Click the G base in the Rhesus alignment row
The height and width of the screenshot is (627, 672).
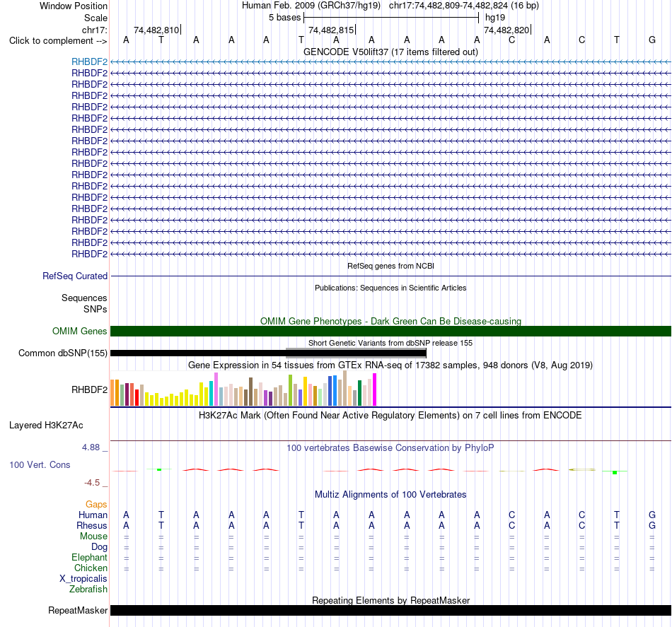pyautogui.click(x=652, y=525)
